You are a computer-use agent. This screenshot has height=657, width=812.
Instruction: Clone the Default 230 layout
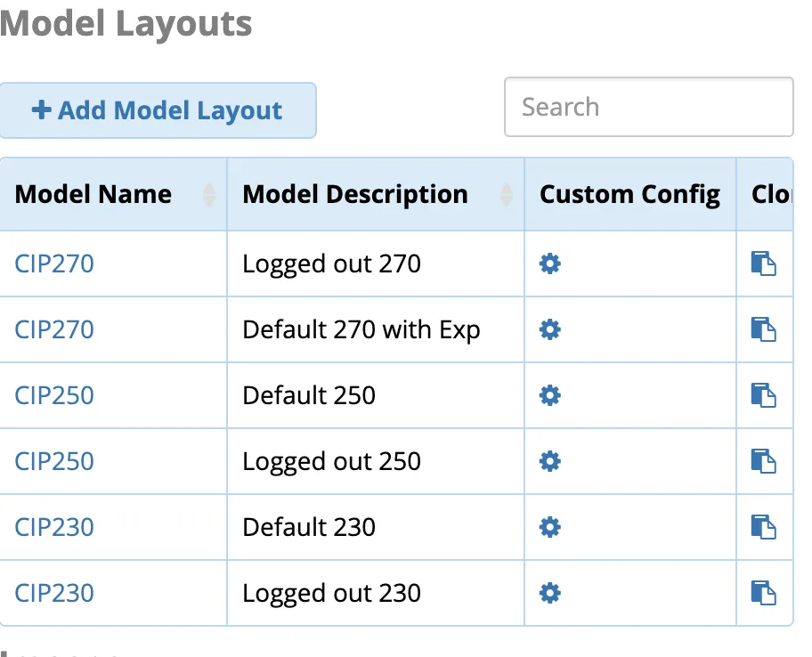[x=763, y=527]
